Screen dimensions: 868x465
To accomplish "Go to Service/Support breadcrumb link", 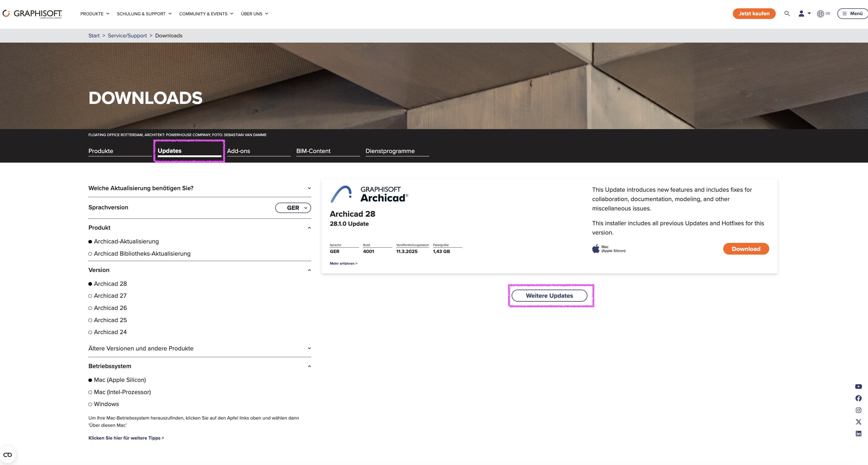I will [127, 36].
